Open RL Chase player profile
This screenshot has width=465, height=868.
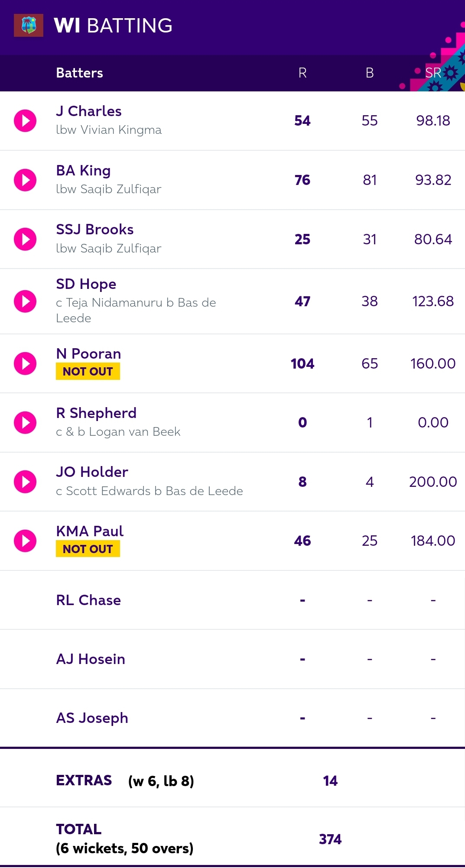tap(88, 600)
